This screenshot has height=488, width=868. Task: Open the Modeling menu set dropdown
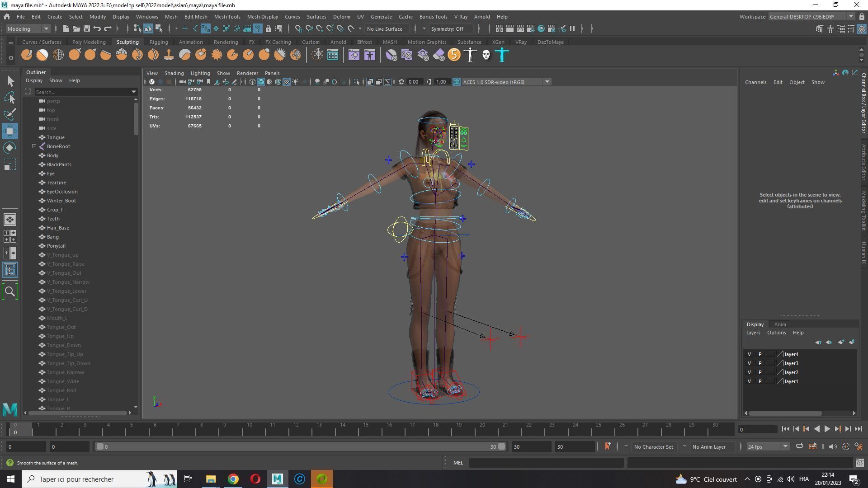[28, 29]
